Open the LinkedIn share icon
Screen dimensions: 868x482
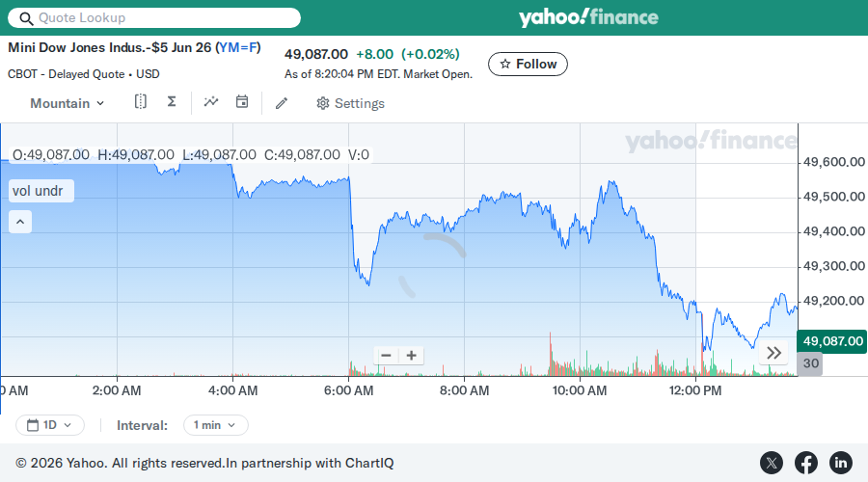(840, 463)
